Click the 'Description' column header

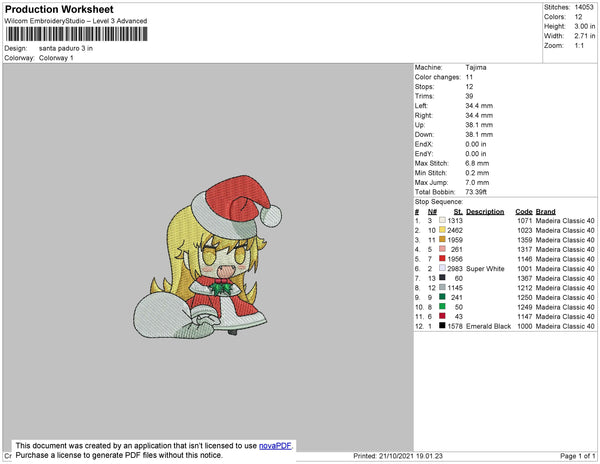pyautogui.click(x=485, y=212)
